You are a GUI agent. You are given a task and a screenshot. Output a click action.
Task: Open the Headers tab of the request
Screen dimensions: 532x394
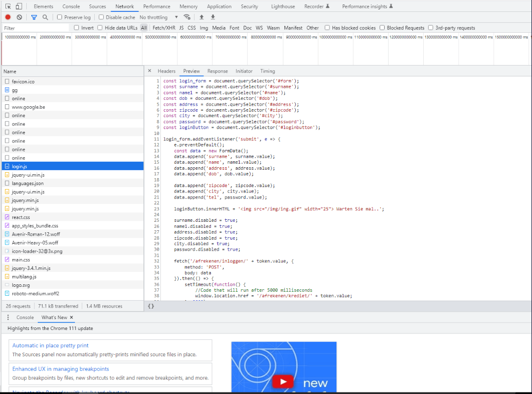click(167, 71)
